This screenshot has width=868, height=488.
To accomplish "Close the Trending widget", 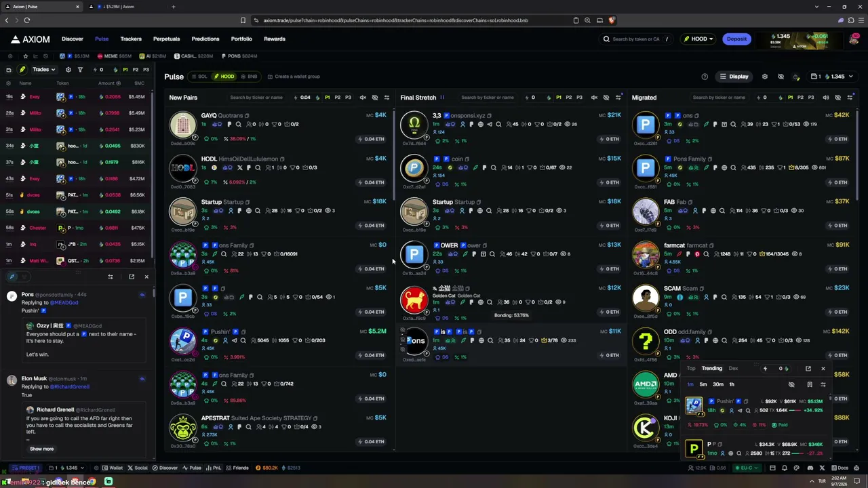I will coord(823,369).
